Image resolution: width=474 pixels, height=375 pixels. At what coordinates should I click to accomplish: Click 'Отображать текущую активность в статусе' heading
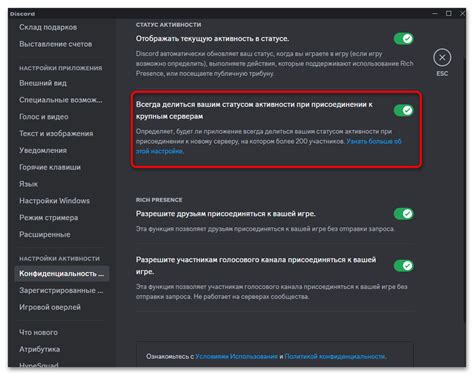(x=212, y=39)
